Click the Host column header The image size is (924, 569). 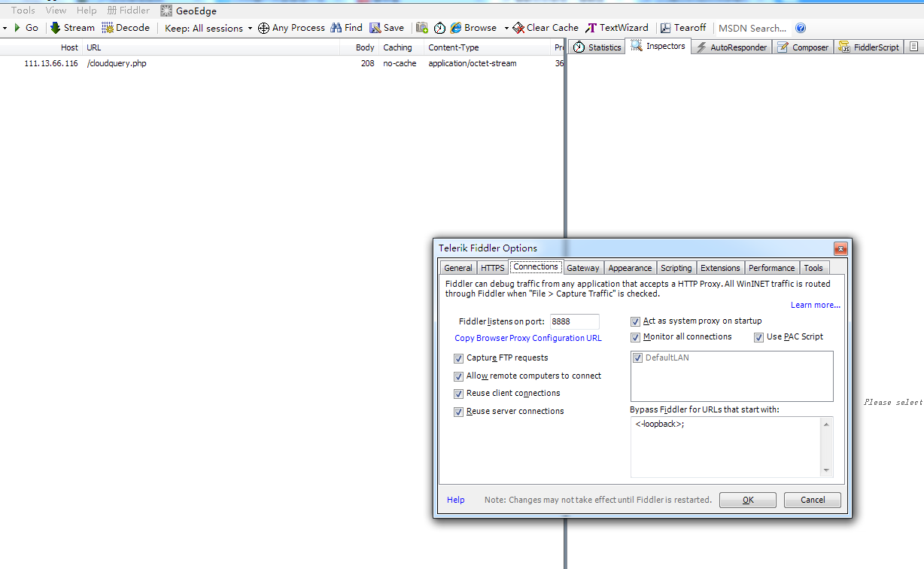pos(69,47)
